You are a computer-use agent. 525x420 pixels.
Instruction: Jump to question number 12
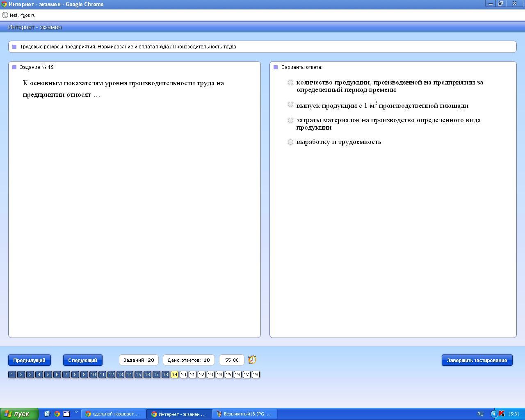pyautogui.click(x=111, y=374)
